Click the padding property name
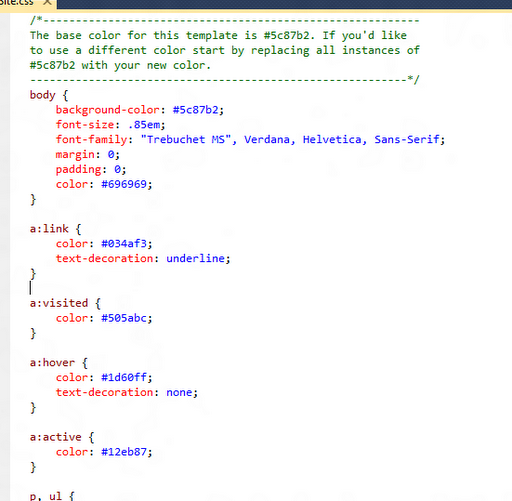Screen dimensions: 512x501 78,169
